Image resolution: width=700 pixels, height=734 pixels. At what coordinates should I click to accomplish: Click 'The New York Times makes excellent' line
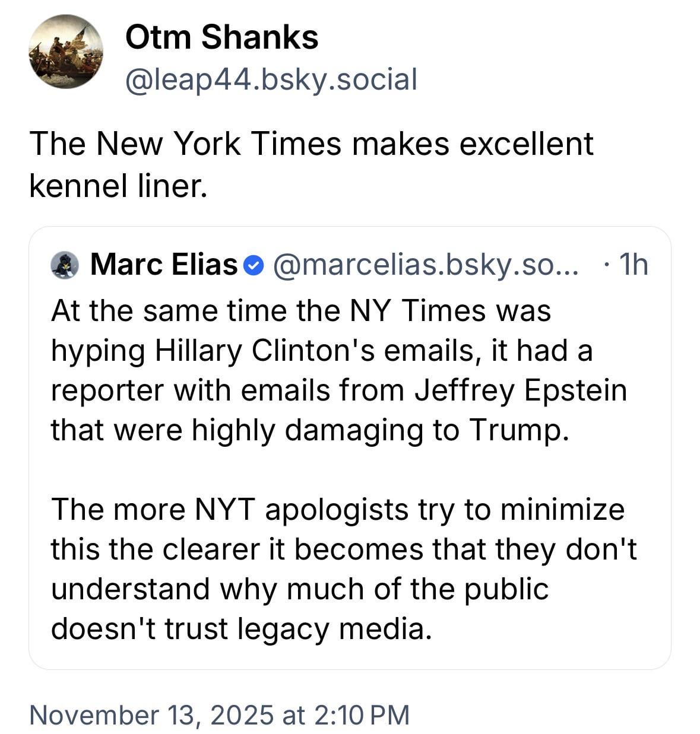(x=311, y=144)
